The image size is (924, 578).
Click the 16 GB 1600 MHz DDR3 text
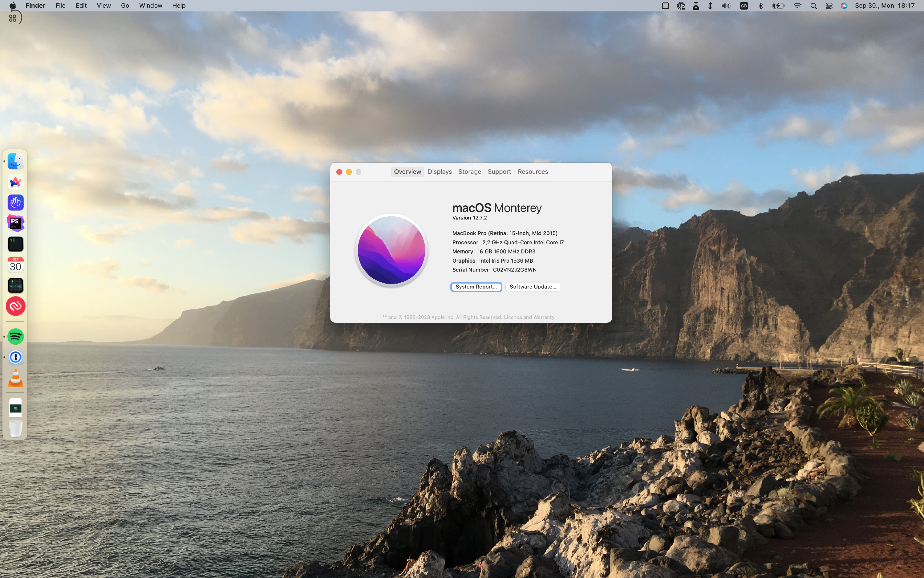click(x=506, y=252)
